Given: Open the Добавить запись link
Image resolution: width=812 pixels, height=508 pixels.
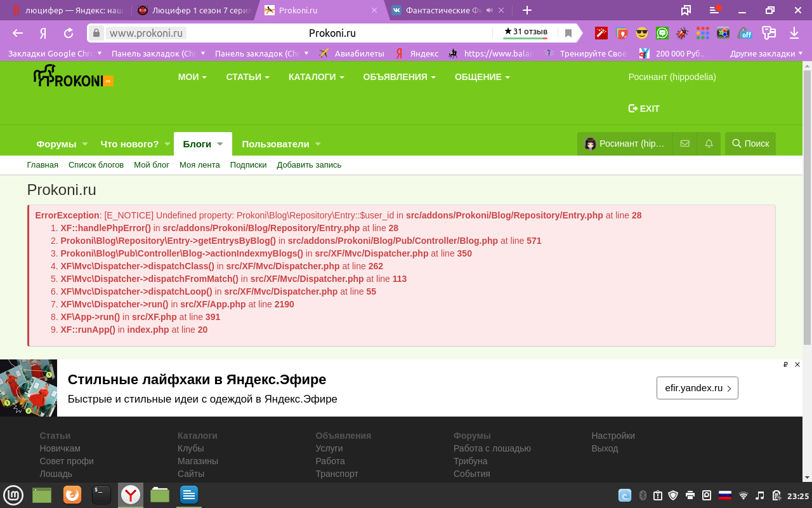Looking at the screenshot, I should click(308, 164).
